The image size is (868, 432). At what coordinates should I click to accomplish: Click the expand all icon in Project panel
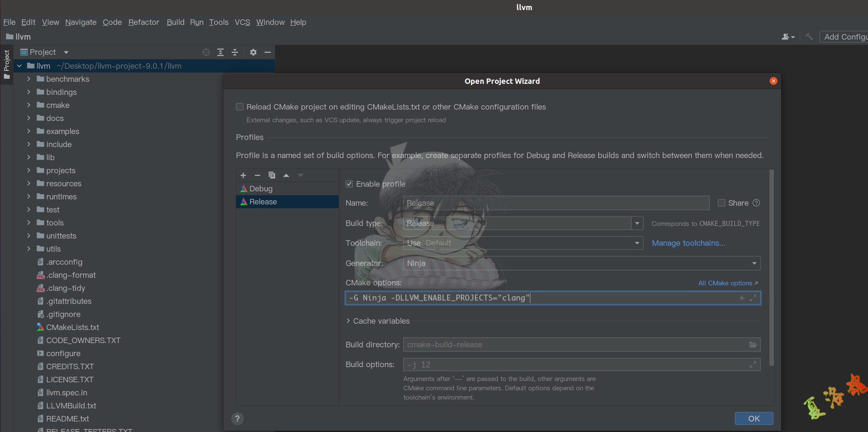pyautogui.click(x=220, y=52)
